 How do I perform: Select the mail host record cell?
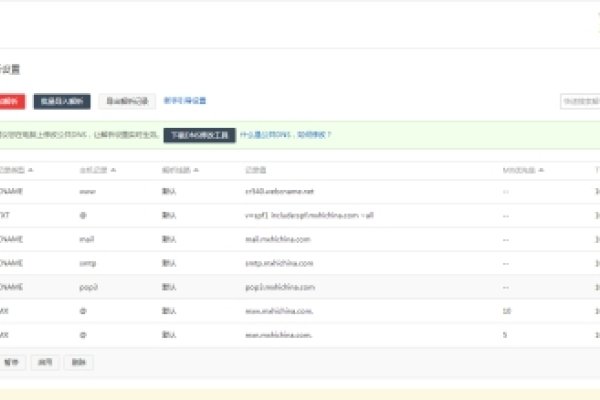coord(87,239)
